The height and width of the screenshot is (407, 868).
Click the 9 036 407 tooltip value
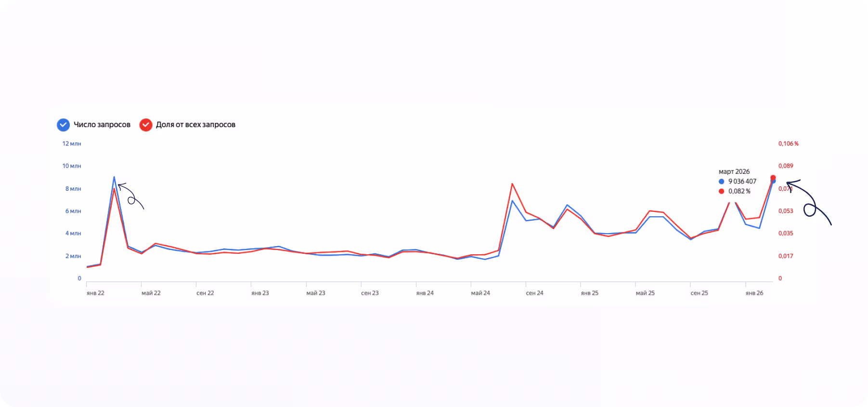pyautogui.click(x=742, y=182)
